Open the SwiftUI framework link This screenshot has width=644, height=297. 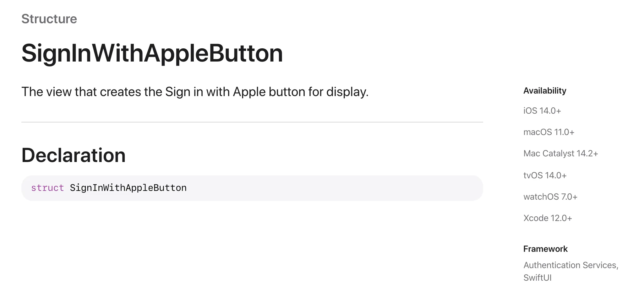pyautogui.click(x=538, y=278)
